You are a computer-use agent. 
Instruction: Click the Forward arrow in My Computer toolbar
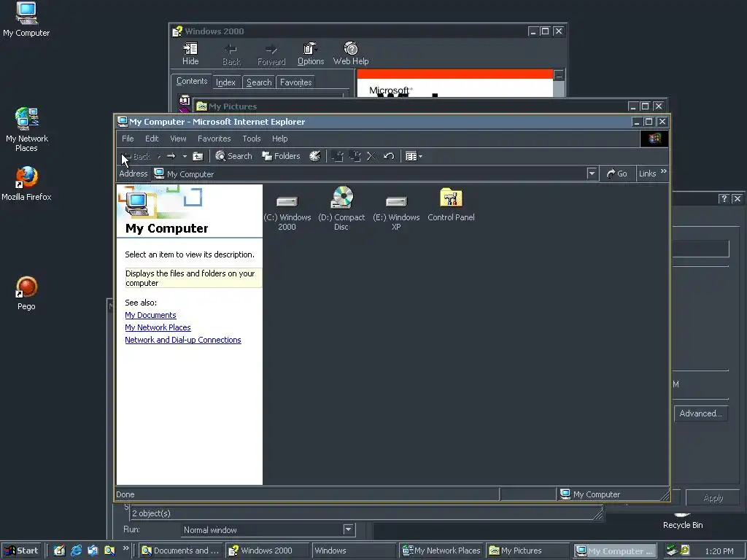tap(171, 156)
